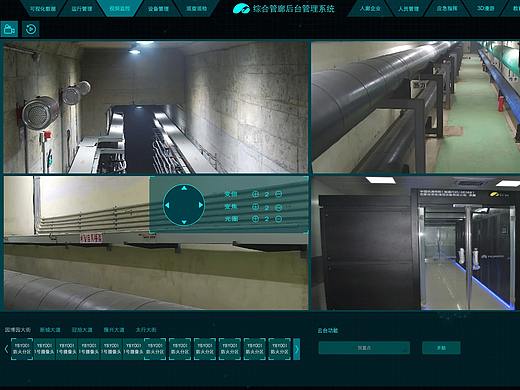Increase 变倍 zoom with plus icon

tap(255, 194)
